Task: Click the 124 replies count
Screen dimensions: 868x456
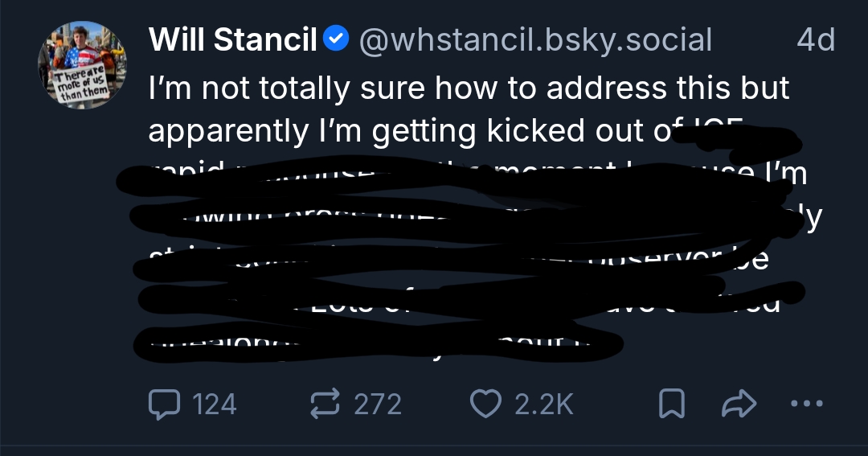Action: [215, 404]
